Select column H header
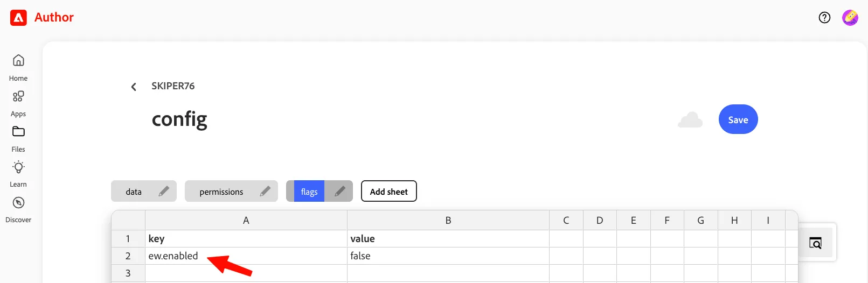The width and height of the screenshot is (868, 283). click(x=734, y=220)
